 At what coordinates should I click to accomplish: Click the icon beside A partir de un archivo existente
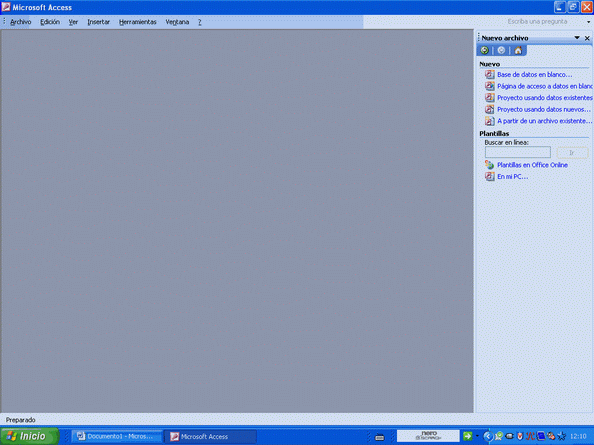coord(489,121)
